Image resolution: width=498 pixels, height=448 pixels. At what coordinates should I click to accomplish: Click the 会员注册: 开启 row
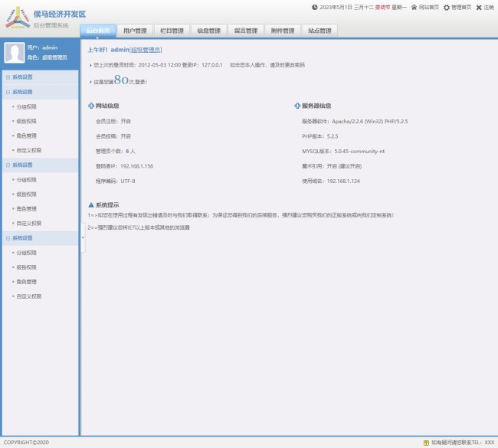[x=113, y=121]
